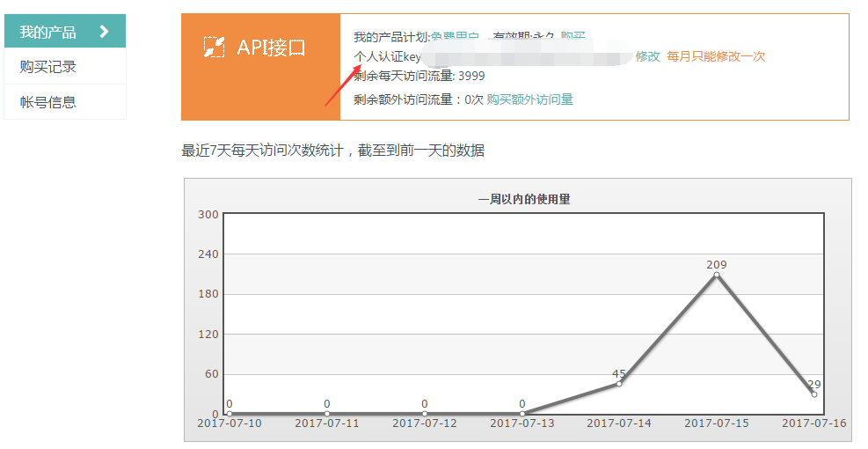Click x-axis label 2017-07-16
Viewport: 868px width, 449px height.
(x=813, y=423)
